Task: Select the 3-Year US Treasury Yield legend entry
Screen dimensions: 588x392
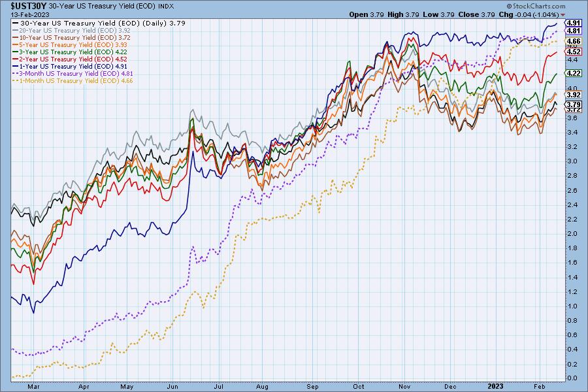Action: (70, 52)
